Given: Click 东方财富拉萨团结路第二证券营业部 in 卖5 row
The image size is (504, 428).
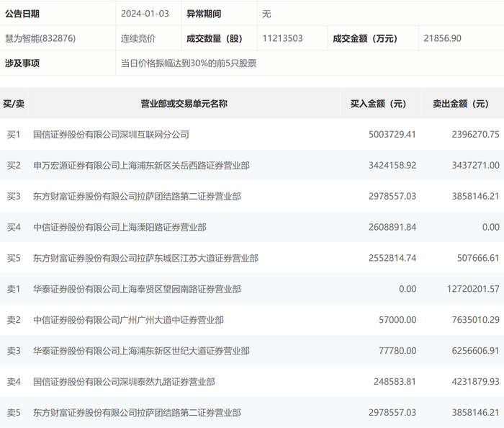Looking at the screenshot, I should click(137, 412).
